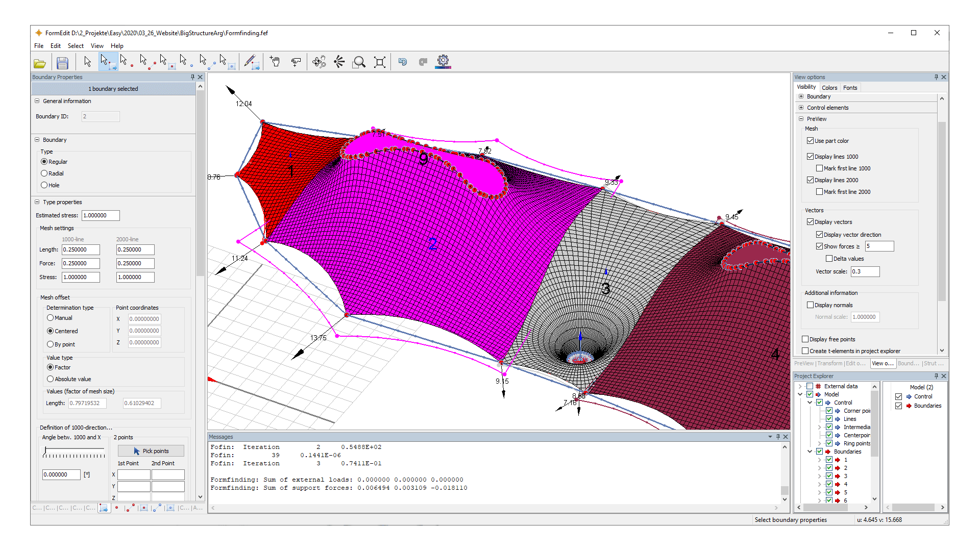The image size is (980, 551).
Task: Edit the Vector scale input field
Action: tap(865, 271)
